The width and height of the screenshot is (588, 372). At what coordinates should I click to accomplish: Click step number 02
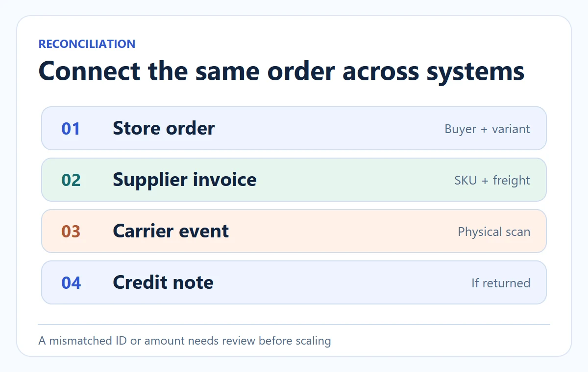[x=71, y=180]
